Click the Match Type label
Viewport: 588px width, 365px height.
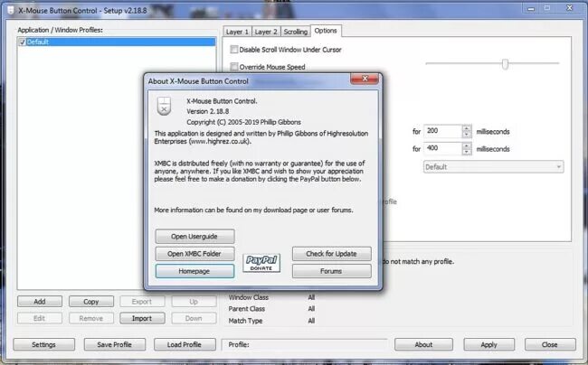click(246, 321)
